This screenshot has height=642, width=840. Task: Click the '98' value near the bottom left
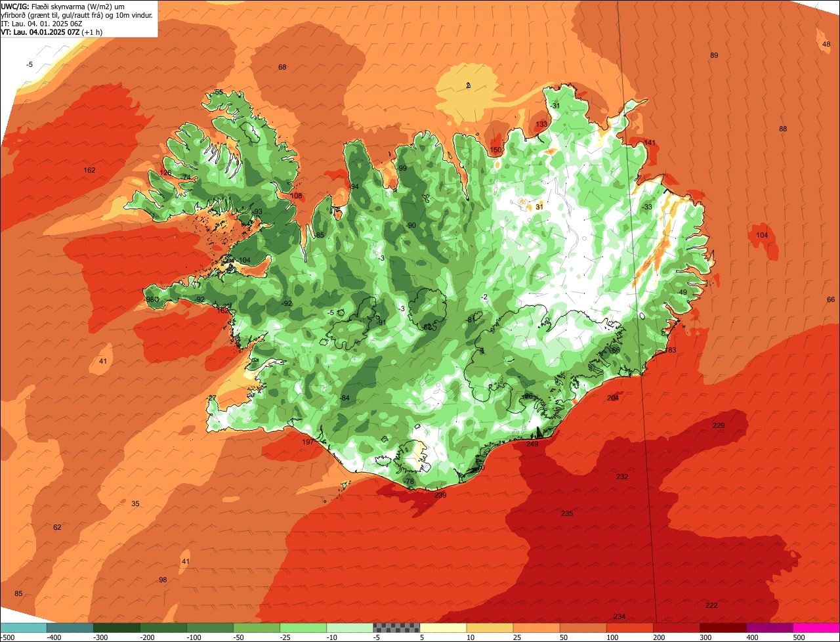click(163, 580)
